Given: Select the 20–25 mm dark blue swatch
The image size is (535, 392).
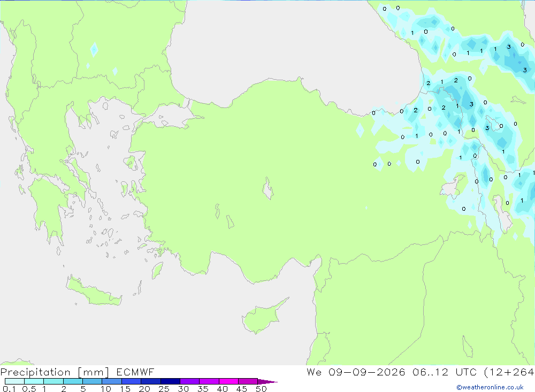Looking at the screenshot, I should 150,381.
